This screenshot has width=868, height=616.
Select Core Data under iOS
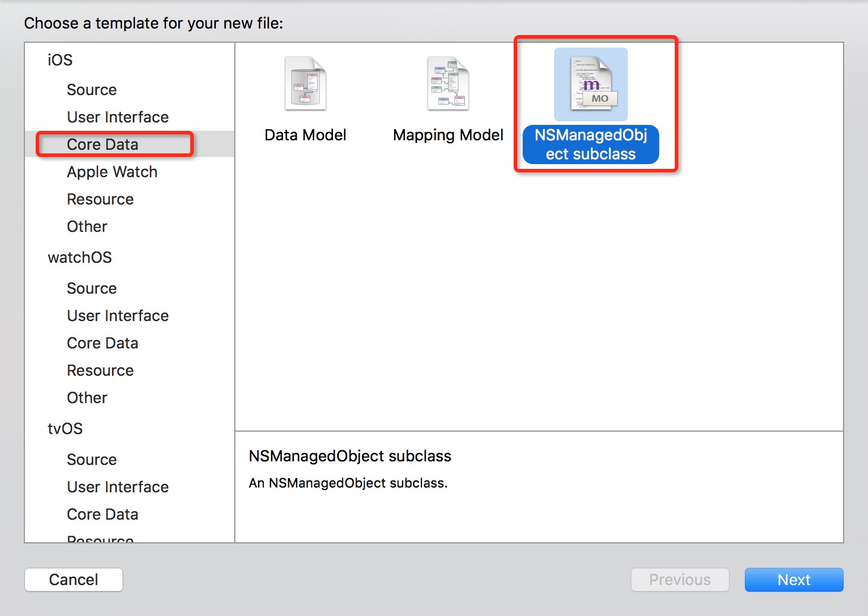click(102, 144)
